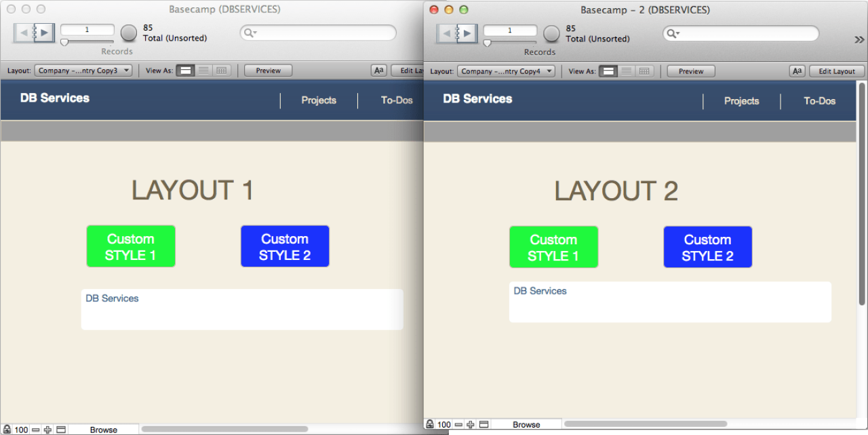This screenshot has height=435, width=868.
Task: Click DB Services field in Layout 1
Action: click(242, 309)
